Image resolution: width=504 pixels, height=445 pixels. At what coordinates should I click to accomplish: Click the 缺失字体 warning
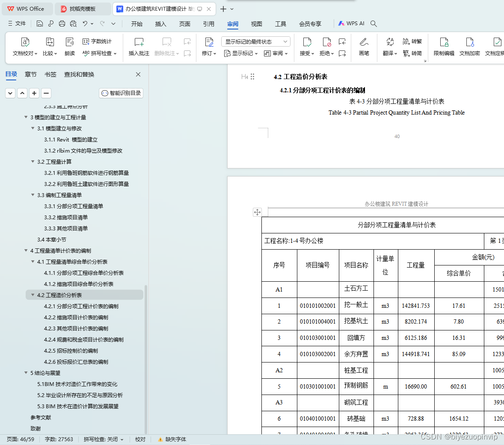(x=172, y=439)
